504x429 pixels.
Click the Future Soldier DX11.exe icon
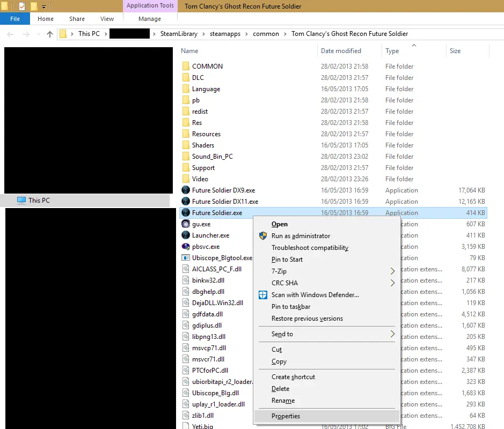186,202
